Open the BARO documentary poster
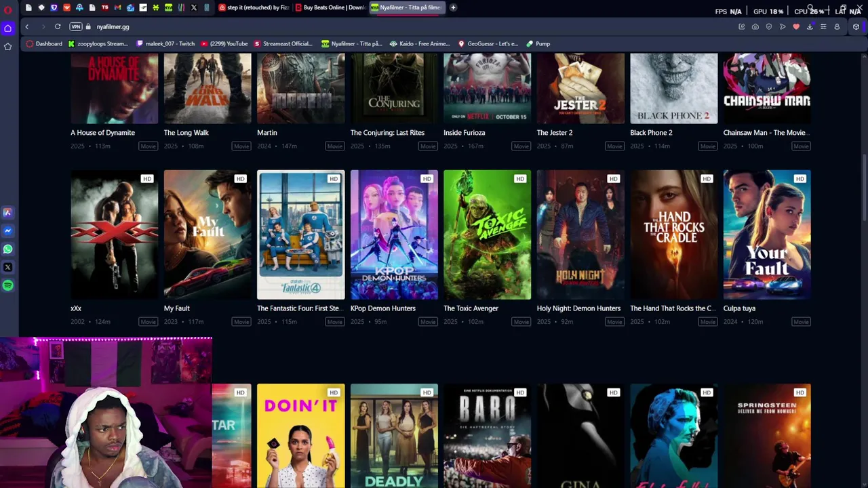The width and height of the screenshot is (868, 488). pyautogui.click(x=487, y=436)
